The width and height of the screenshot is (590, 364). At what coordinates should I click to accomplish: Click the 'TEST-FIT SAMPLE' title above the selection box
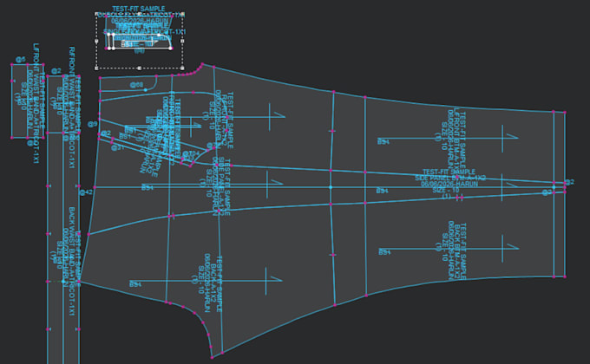click(x=139, y=9)
